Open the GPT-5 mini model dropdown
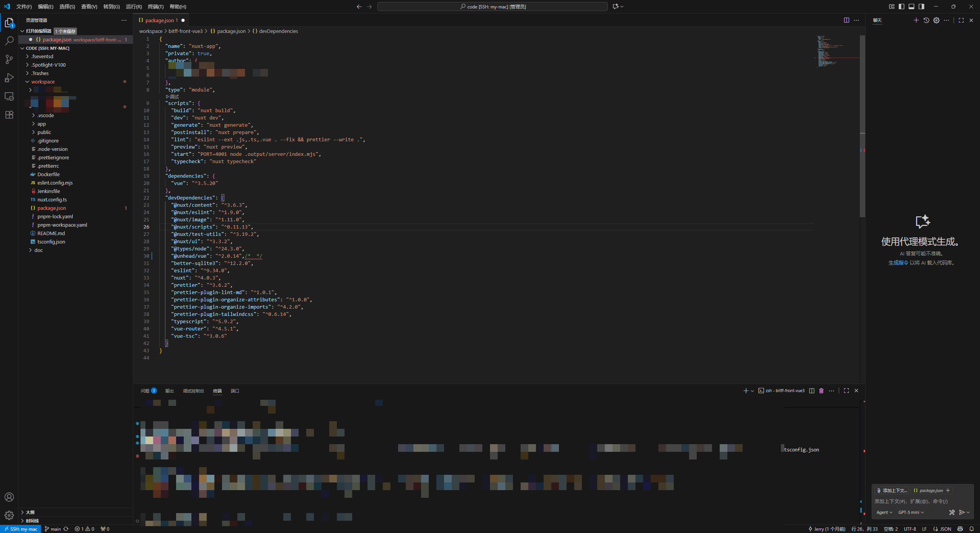This screenshot has height=533, width=980. click(x=911, y=512)
